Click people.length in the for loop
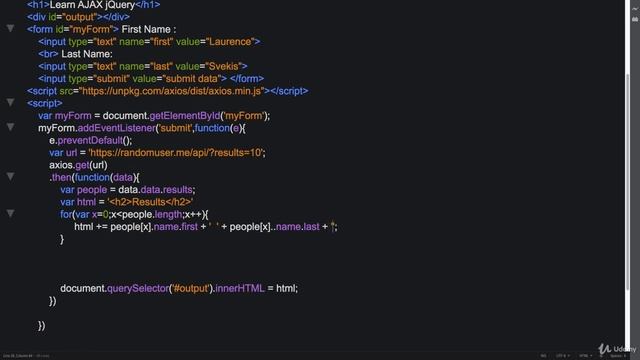Viewport: 640px width, 360px height. [152, 214]
